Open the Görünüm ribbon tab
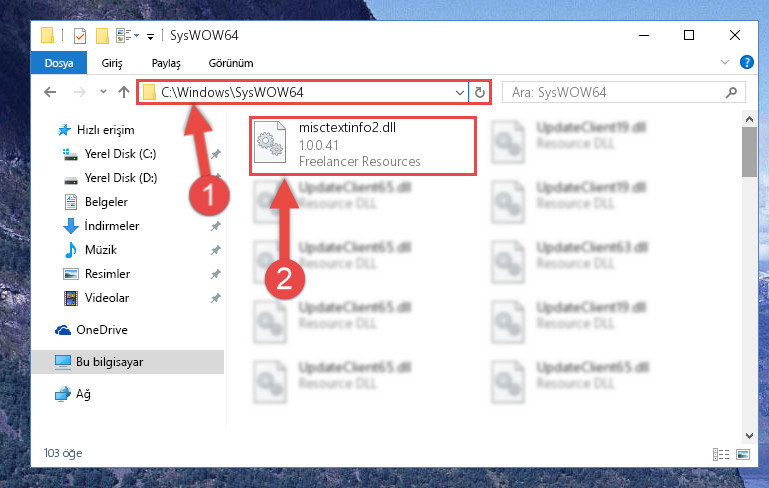Viewport: 769px width, 488px height. 231,63
